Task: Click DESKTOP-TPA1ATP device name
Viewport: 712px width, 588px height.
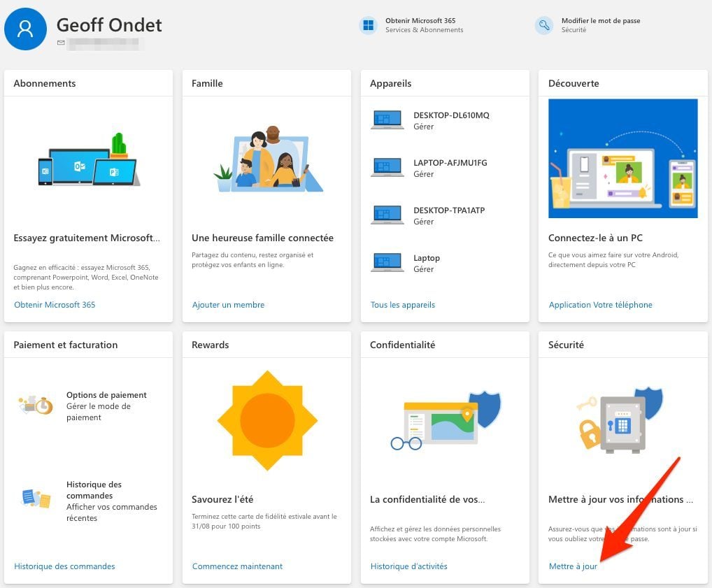Action: (x=449, y=210)
